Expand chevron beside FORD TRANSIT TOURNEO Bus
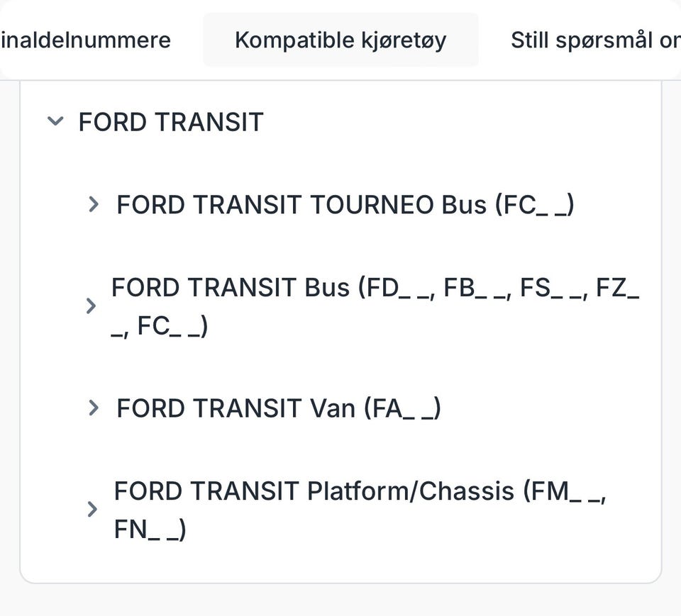The image size is (681, 616). (93, 205)
